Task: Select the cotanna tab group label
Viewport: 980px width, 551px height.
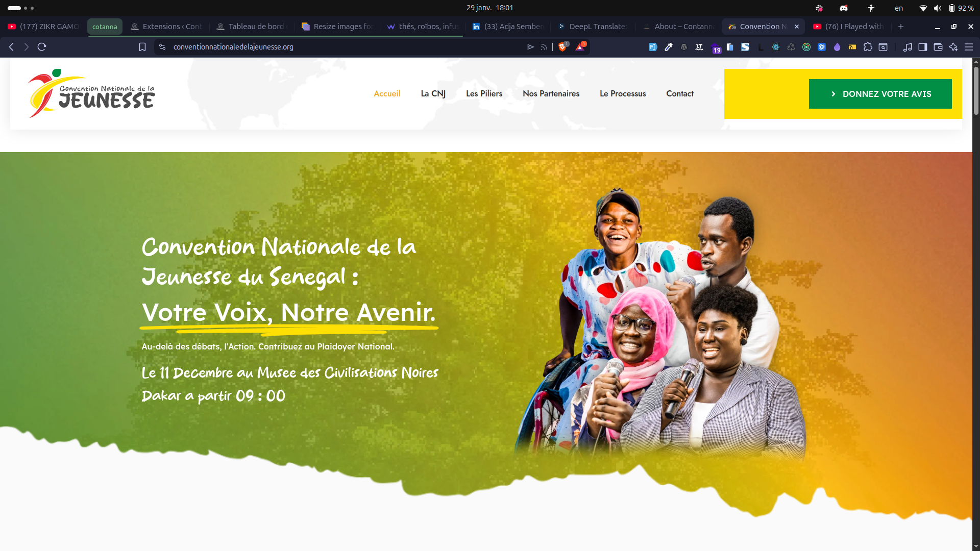Action: coord(105,27)
